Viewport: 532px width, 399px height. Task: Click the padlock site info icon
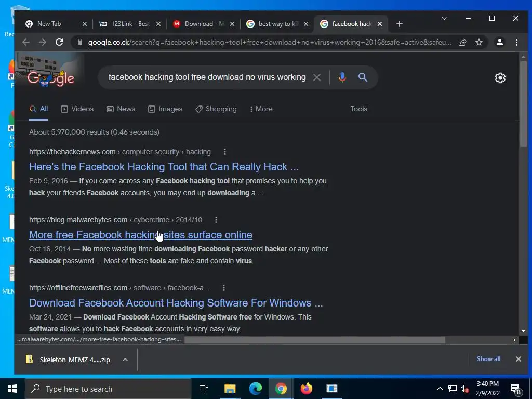pos(80,42)
